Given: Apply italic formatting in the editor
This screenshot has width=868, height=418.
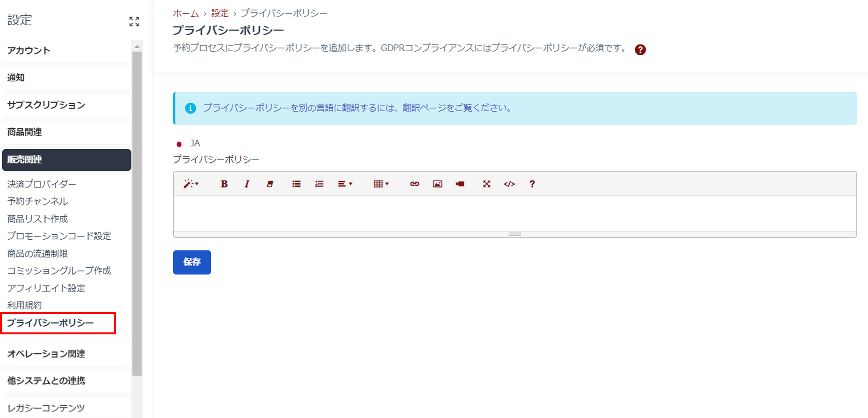Looking at the screenshot, I should [247, 184].
